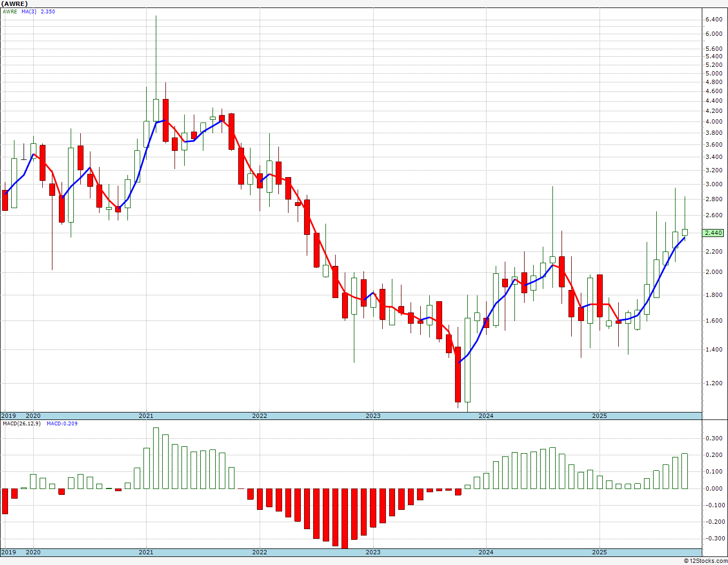Viewport: 728px width, 565px height.
Task: Click the 0.300 MACD axis label
Action: pyautogui.click(x=714, y=438)
